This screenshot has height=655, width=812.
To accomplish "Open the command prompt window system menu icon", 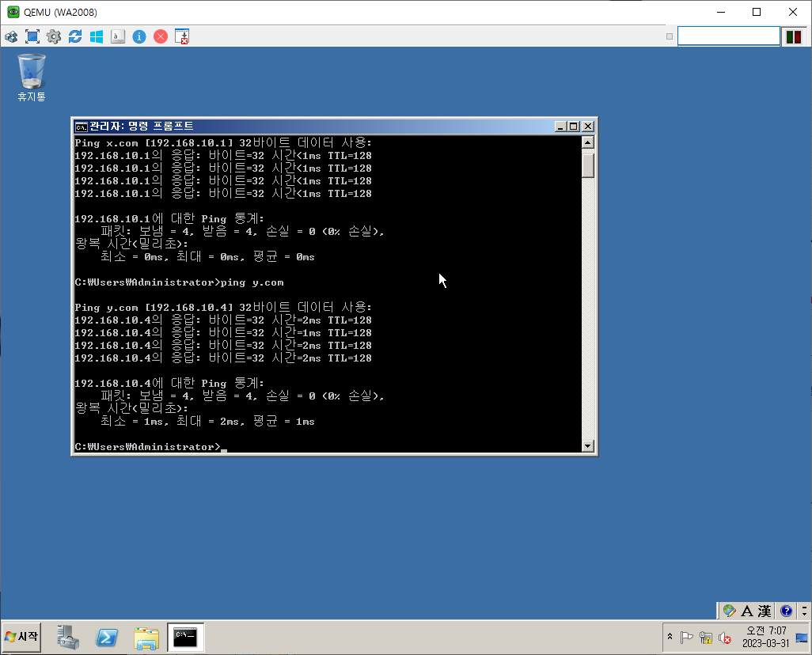I will click(x=81, y=127).
